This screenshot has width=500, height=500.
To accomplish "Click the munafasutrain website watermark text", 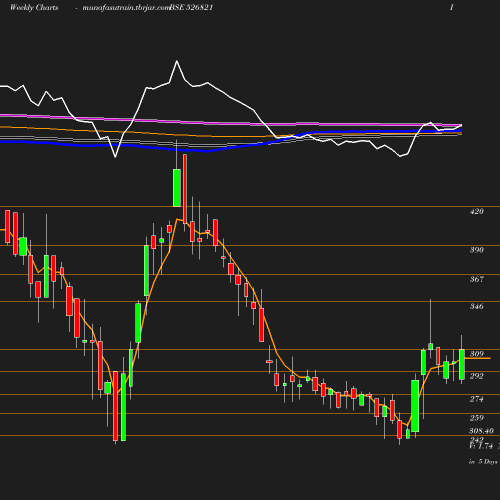I will [126, 7].
